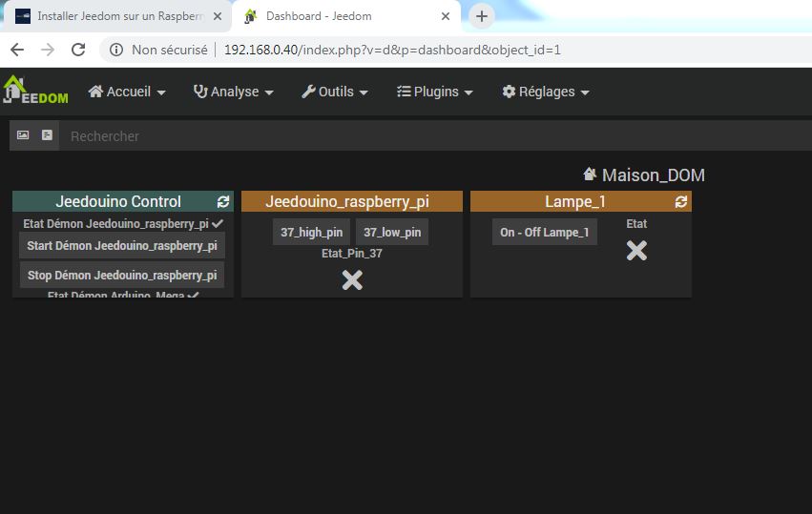Viewport: 812px width, 514px height.
Task: Open the Outils menu
Action: tap(335, 92)
